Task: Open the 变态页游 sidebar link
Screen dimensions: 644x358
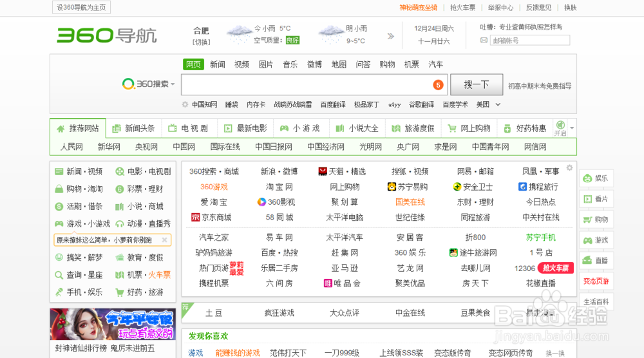Action: pyautogui.click(x=596, y=281)
